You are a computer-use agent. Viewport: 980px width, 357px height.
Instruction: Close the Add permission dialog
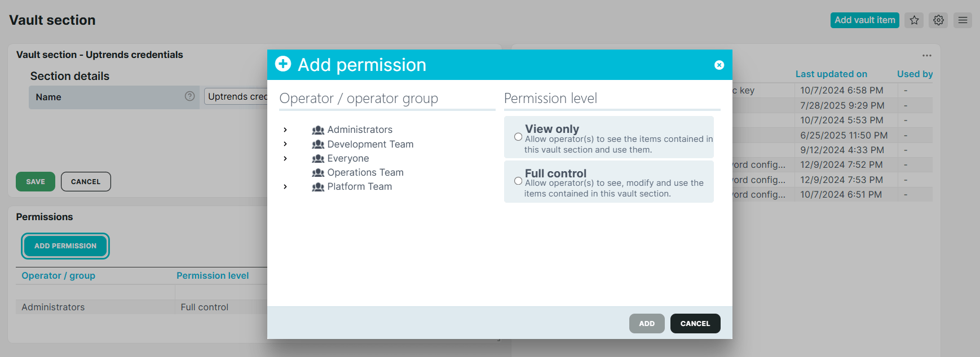pyautogui.click(x=719, y=65)
